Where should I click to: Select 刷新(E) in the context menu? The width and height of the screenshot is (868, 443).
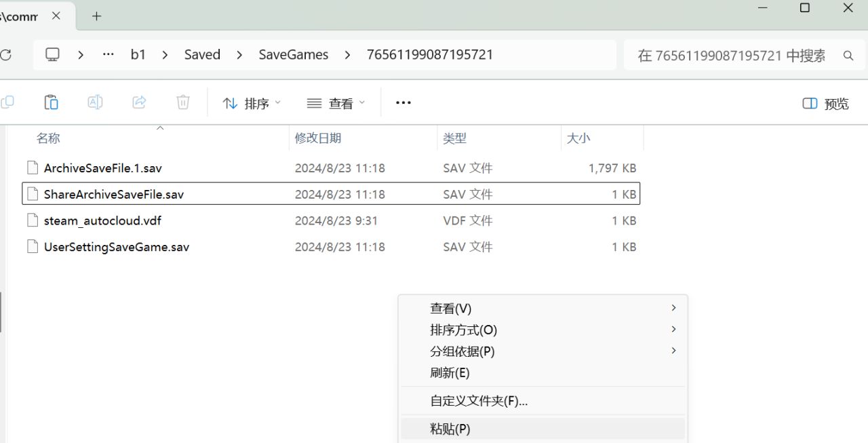click(x=450, y=372)
